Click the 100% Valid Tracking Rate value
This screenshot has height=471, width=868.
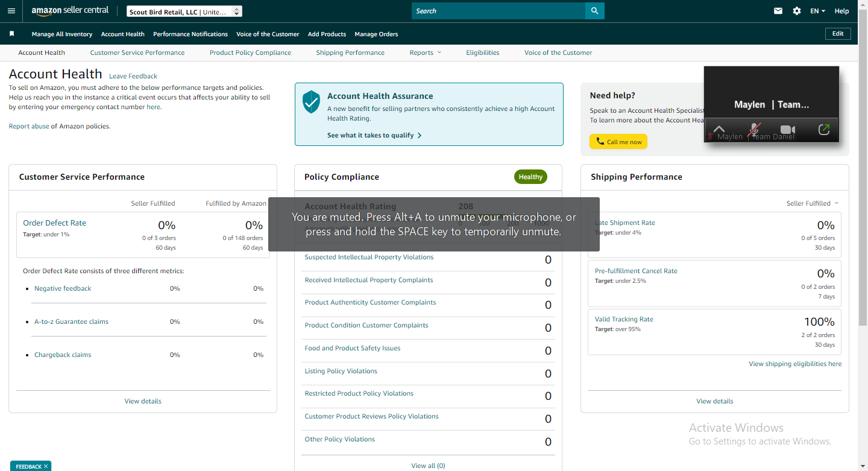coord(819,321)
